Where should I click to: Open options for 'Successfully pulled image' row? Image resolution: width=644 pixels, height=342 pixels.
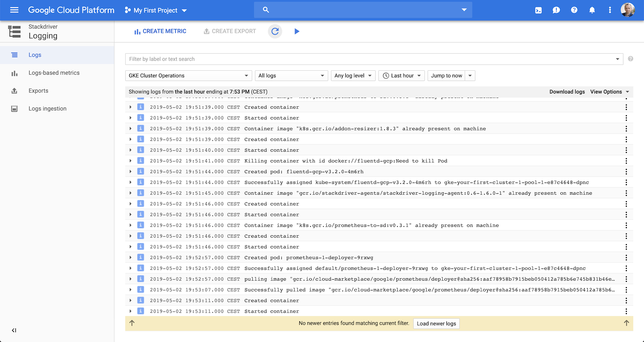point(626,290)
